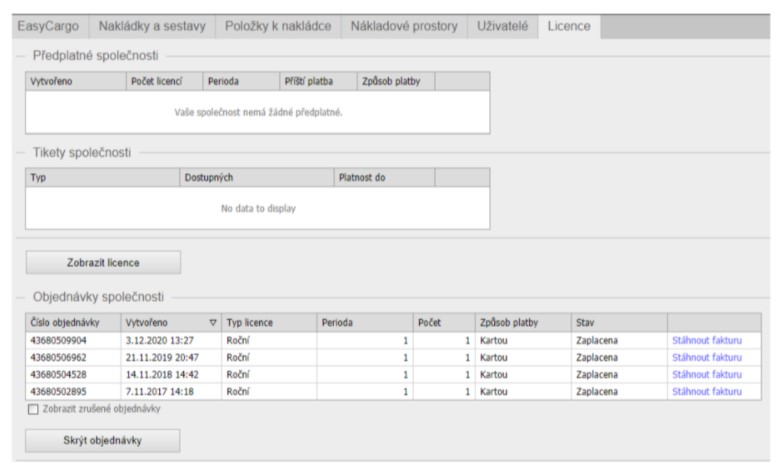Click sort arrow in Vytvořeno column header
Viewport: 782px width, 467px height.
pyautogui.click(x=211, y=323)
